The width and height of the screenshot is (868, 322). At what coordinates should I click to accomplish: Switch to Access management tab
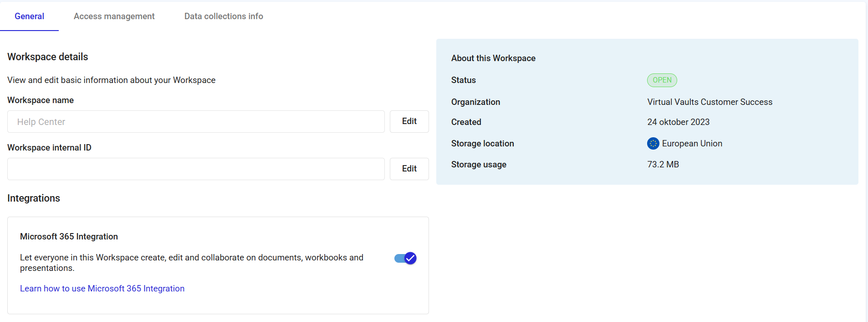[x=114, y=16]
